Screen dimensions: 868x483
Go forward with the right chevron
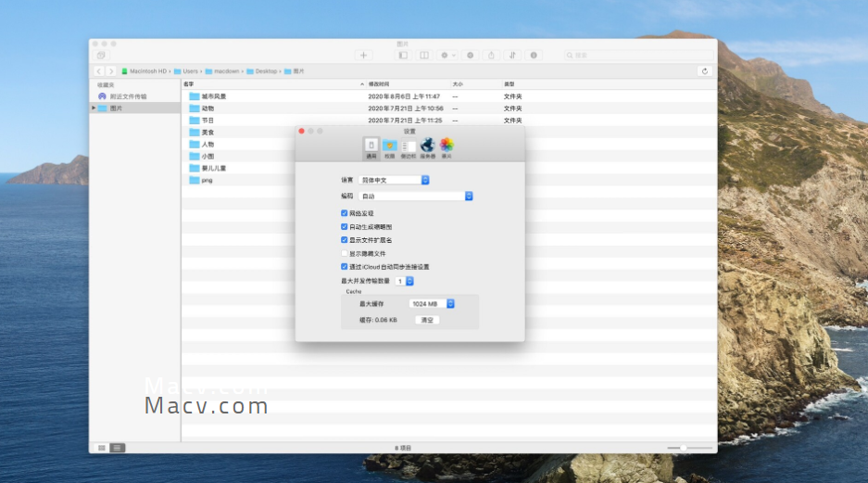tap(111, 70)
